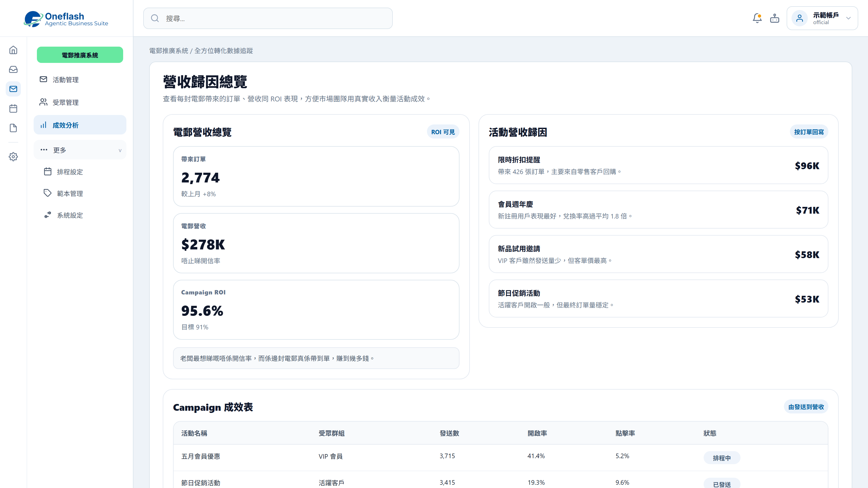Click the 狀態 column header
This screenshot has width=868, height=488.
tap(710, 433)
